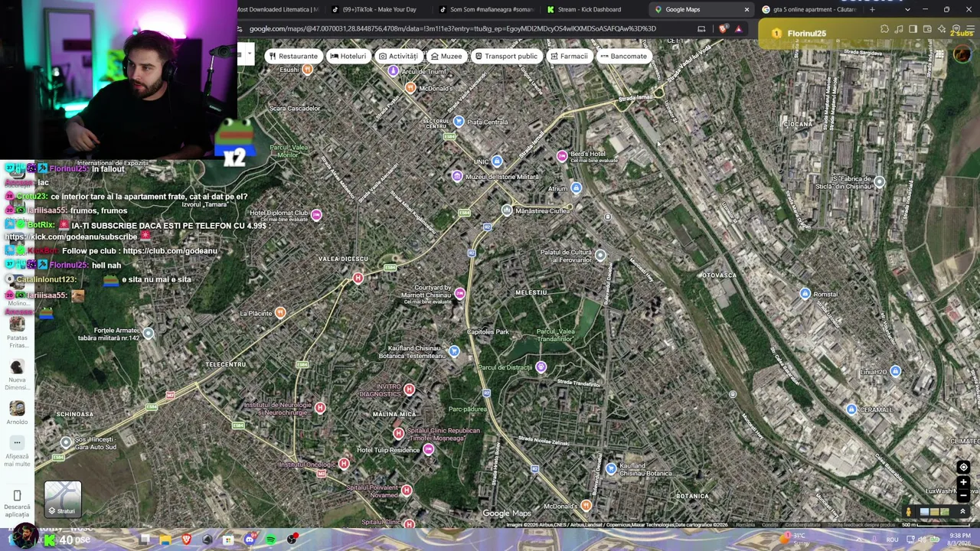The height and width of the screenshot is (551, 980).
Task: Select the Transport public chip
Action: pyautogui.click(x=506, y=56)
